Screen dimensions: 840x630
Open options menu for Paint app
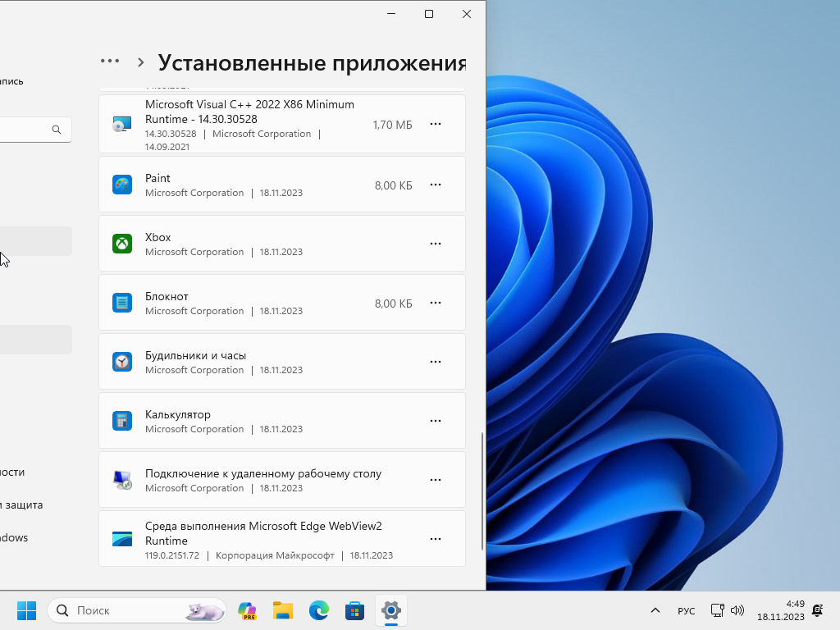(436, 185)
